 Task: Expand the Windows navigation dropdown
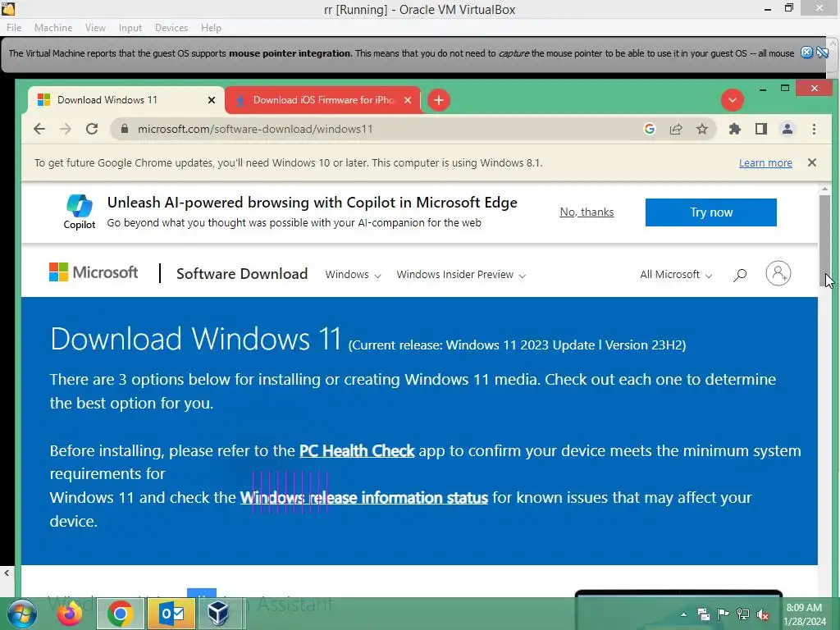[353, 275]
